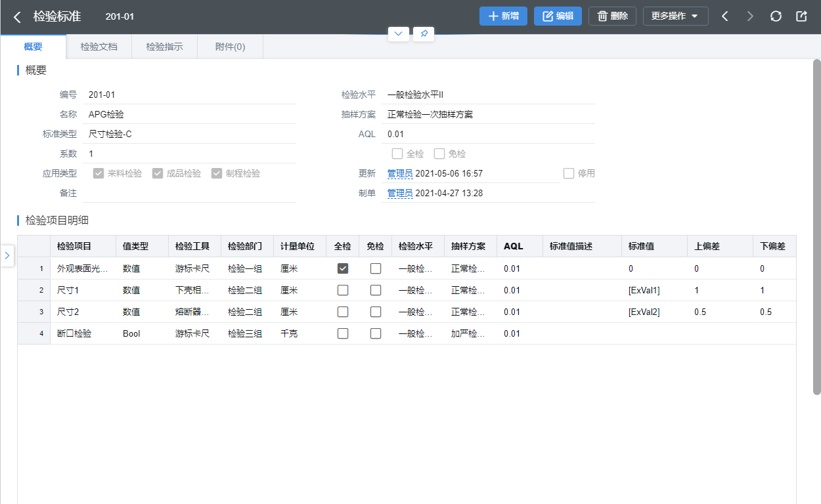Click the 删除 button
Image resolution: width=821 pixels, height=504 pixels.
612,16
